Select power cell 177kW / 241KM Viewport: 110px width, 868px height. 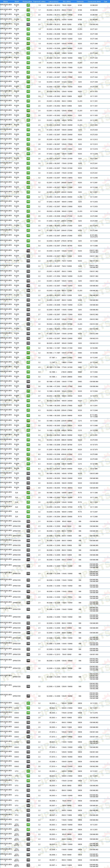pos(67,367)
